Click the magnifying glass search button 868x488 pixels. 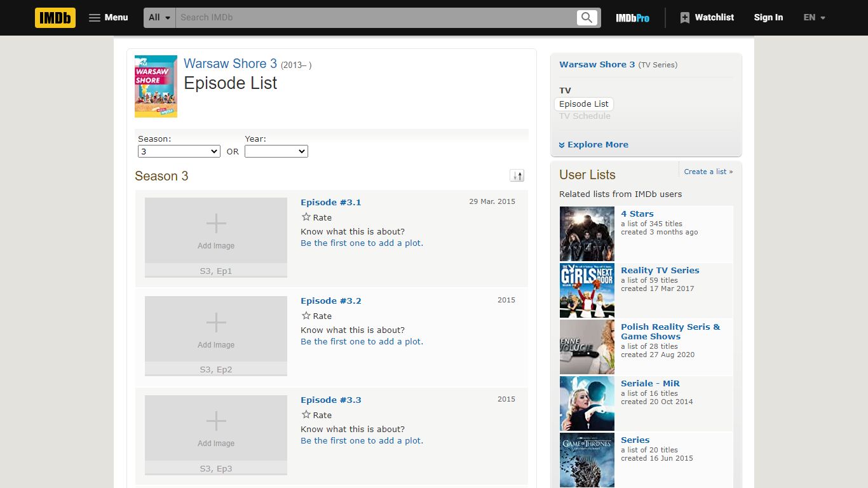pos(587,18)
